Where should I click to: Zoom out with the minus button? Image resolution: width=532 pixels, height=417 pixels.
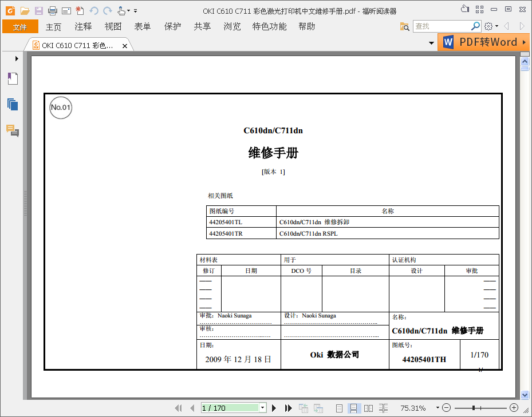(x=447, y=407)
